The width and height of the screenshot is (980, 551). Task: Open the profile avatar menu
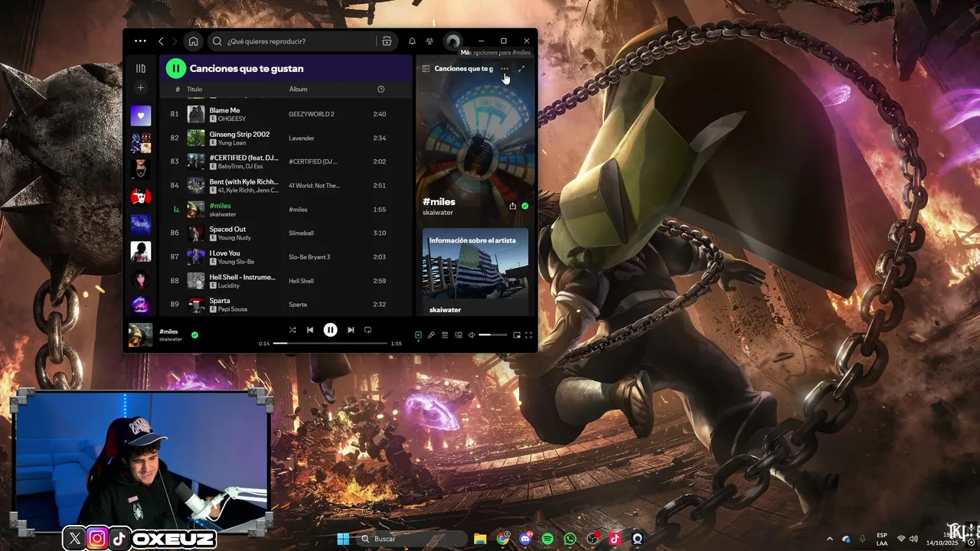[453, 41]
